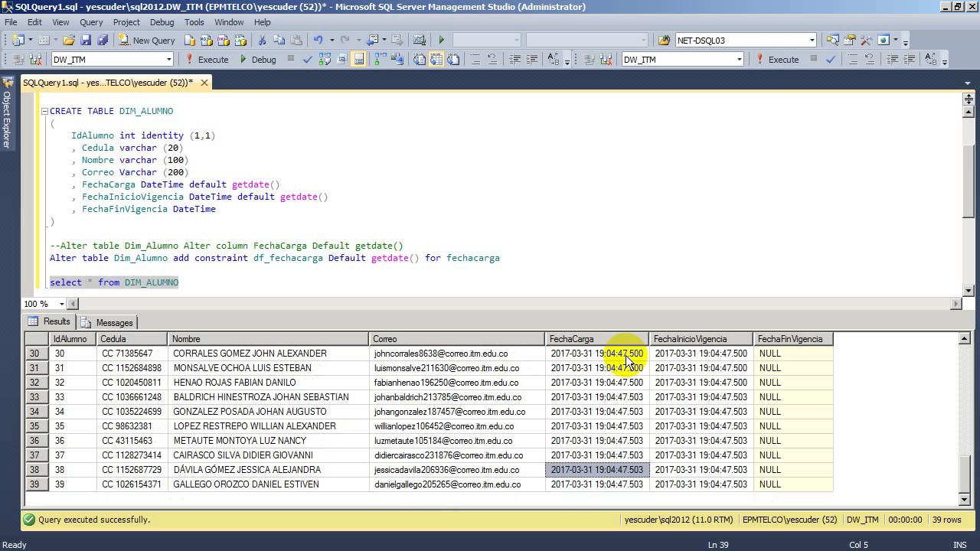
Task: Open the Query Options dialog
Action: coord(341,59)
